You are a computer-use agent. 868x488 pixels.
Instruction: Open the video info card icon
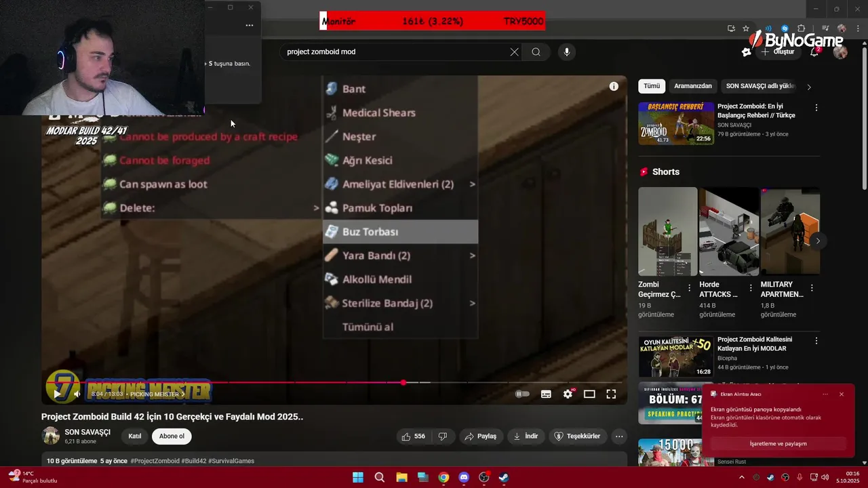(x=614, y=86)
